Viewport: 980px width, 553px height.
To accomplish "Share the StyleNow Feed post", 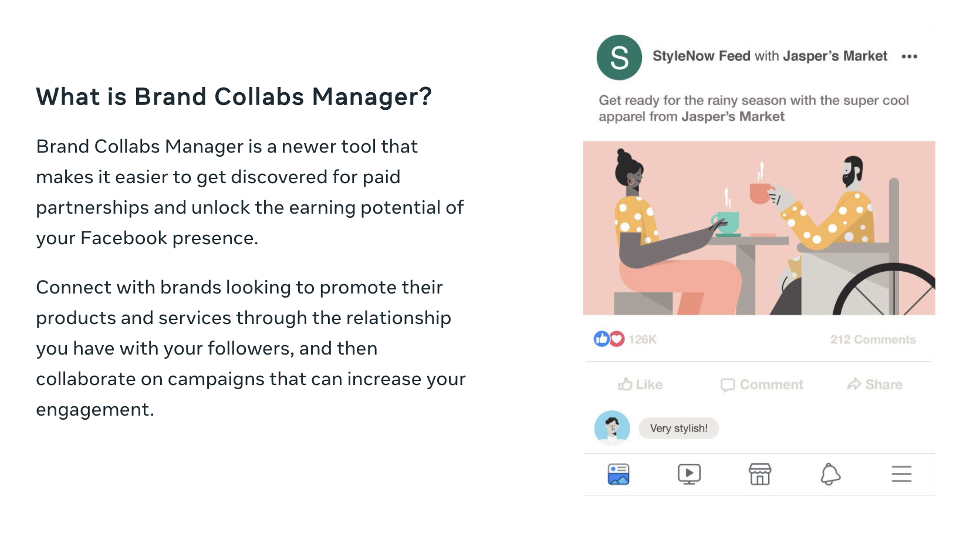I will (874, 385).
